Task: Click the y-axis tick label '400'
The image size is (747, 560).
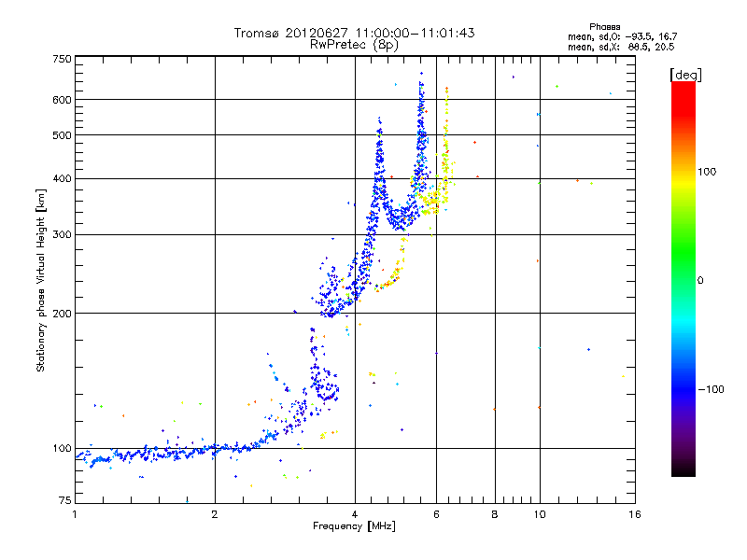Action: pos(62,178)
